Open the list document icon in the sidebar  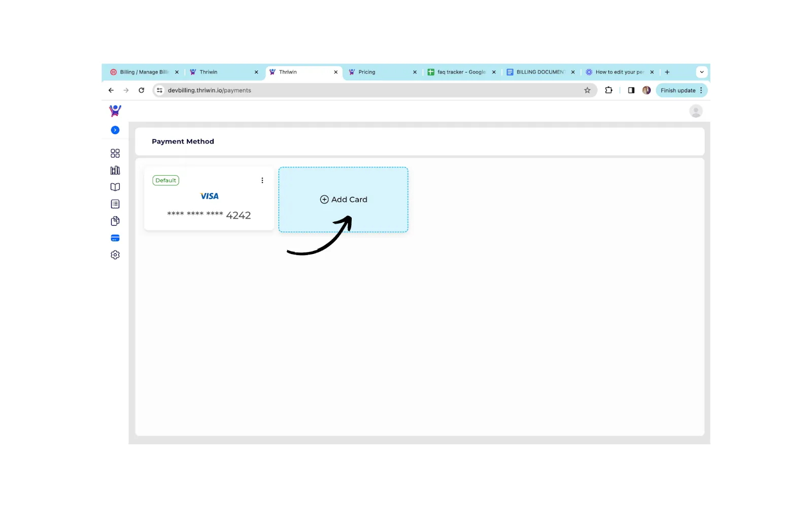(x=115, y=204)
